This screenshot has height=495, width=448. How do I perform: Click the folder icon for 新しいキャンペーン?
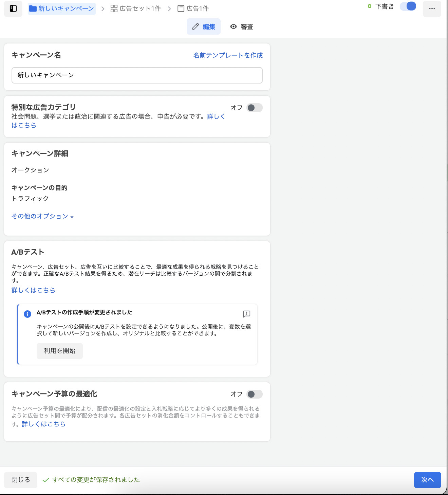coord(33,8)
